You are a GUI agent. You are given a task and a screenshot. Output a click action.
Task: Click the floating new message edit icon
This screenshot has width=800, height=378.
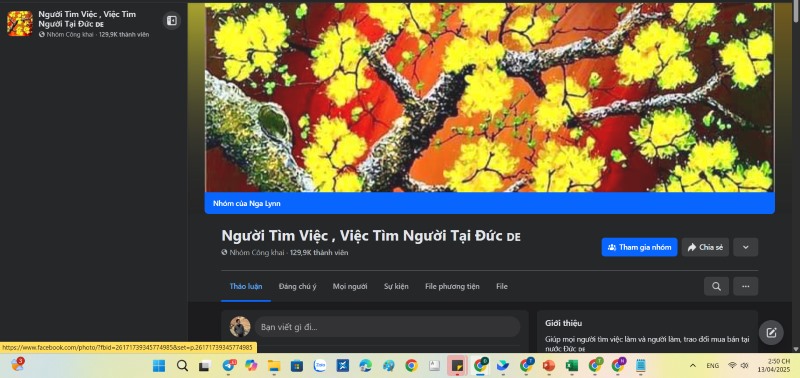coord(771,333)
